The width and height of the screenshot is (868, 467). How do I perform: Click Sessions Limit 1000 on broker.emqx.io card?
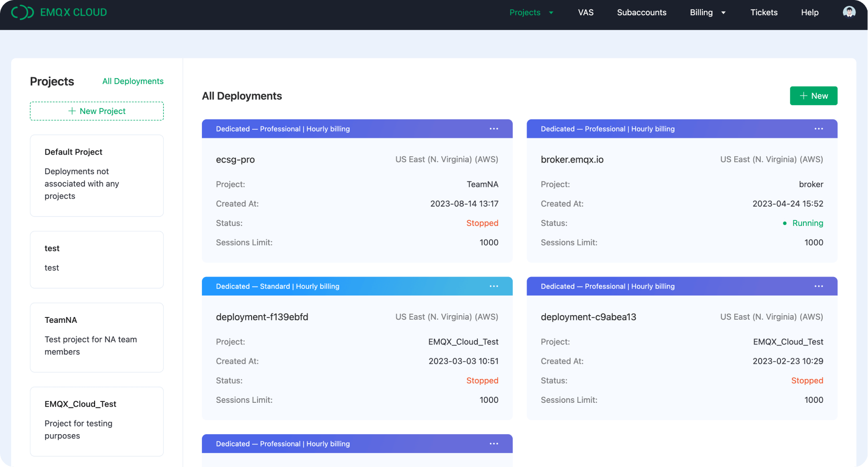coord(814,242)
